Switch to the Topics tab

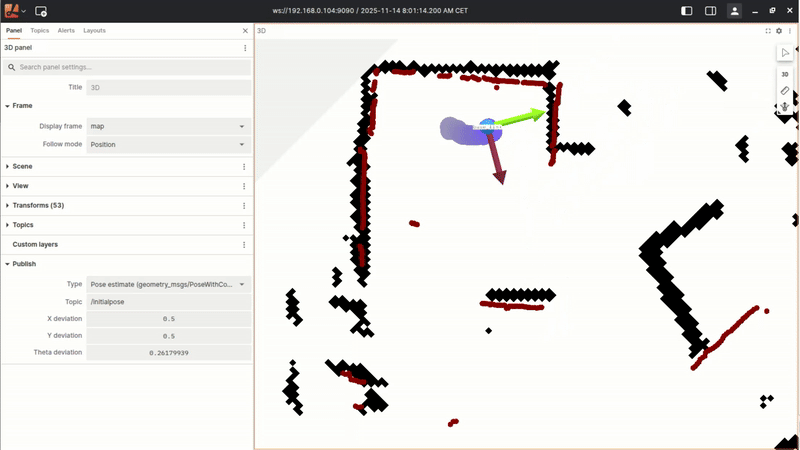coord(40,31)
